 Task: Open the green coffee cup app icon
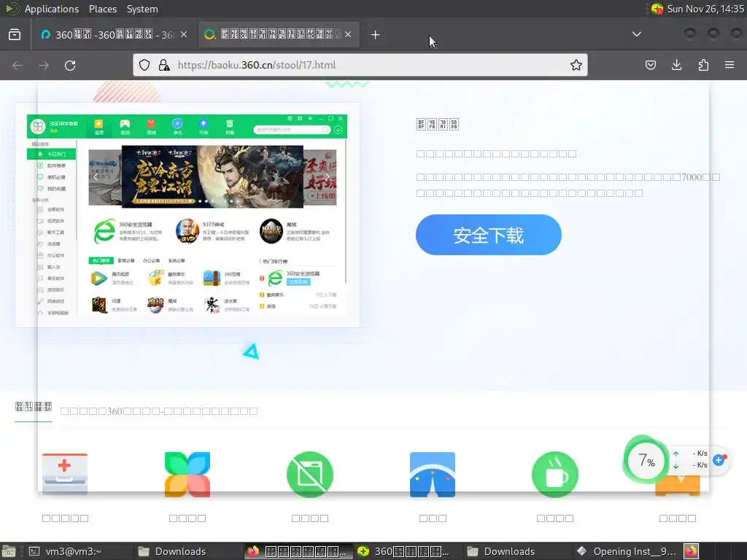coord(555,474)
